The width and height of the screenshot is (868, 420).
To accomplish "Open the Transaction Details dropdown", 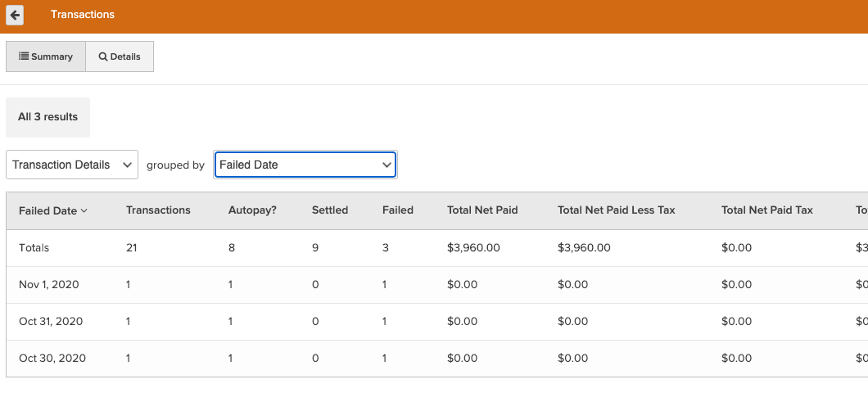I will [72, 165].
